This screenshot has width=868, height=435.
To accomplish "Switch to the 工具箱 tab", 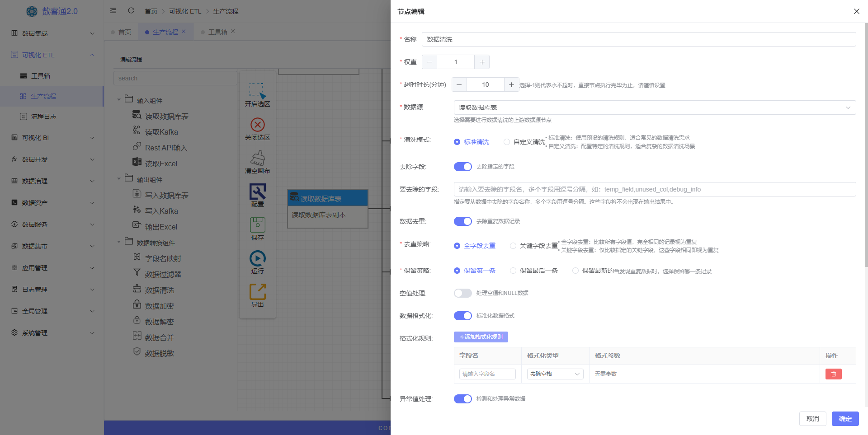I will tap(217, 32).
